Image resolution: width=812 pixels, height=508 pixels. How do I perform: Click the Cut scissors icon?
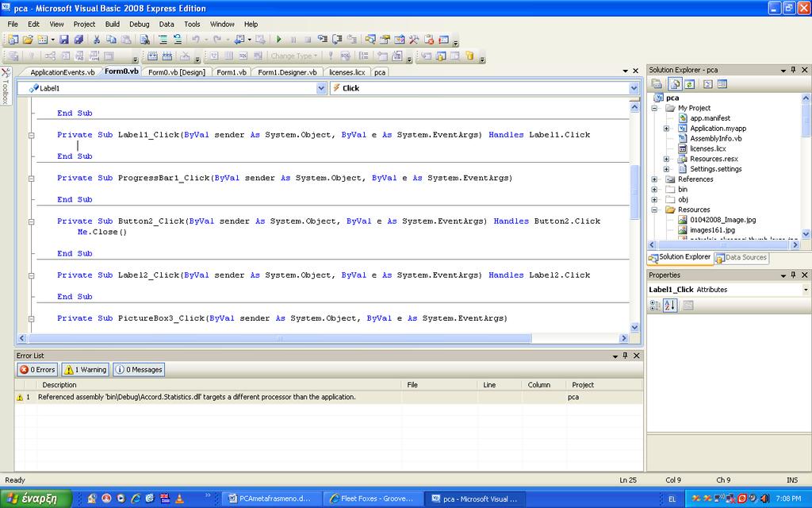click(96, 40)
